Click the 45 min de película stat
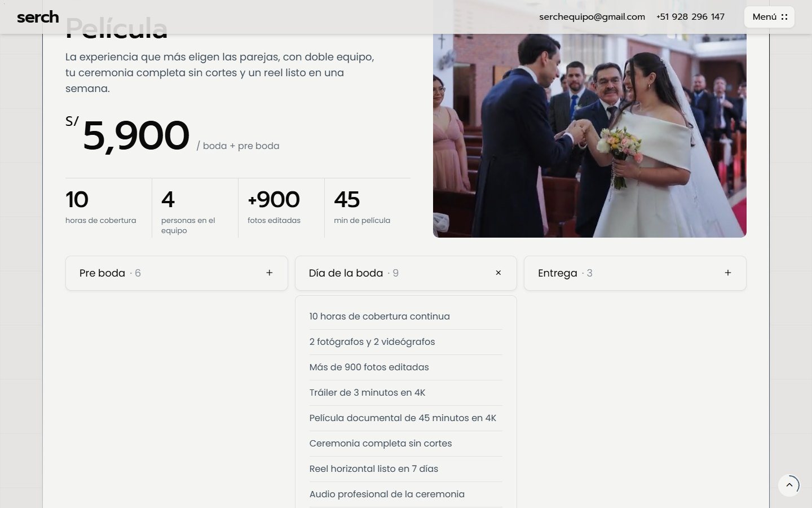The height and width of the screenshot is (508, 812). click(x=362, y=207)
